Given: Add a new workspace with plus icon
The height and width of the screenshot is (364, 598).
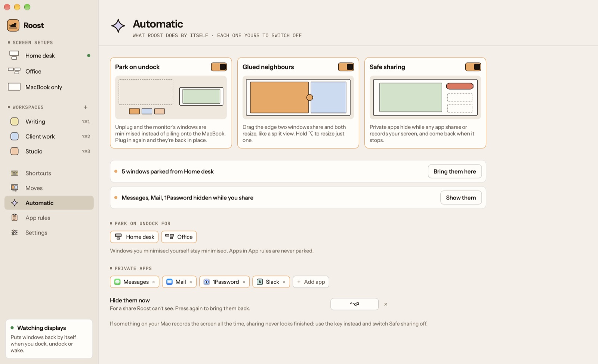Looking at the screenshot, I should (x=86, y=107).
